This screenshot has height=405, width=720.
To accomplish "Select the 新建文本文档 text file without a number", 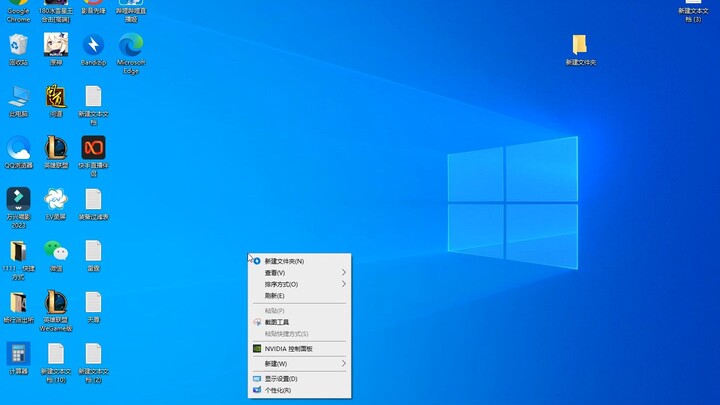I will [x=93, y=105].
